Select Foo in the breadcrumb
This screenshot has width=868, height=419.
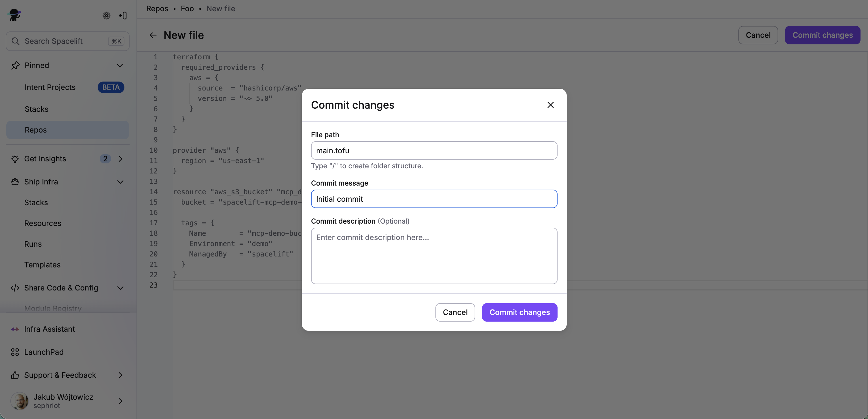[187, 8]
